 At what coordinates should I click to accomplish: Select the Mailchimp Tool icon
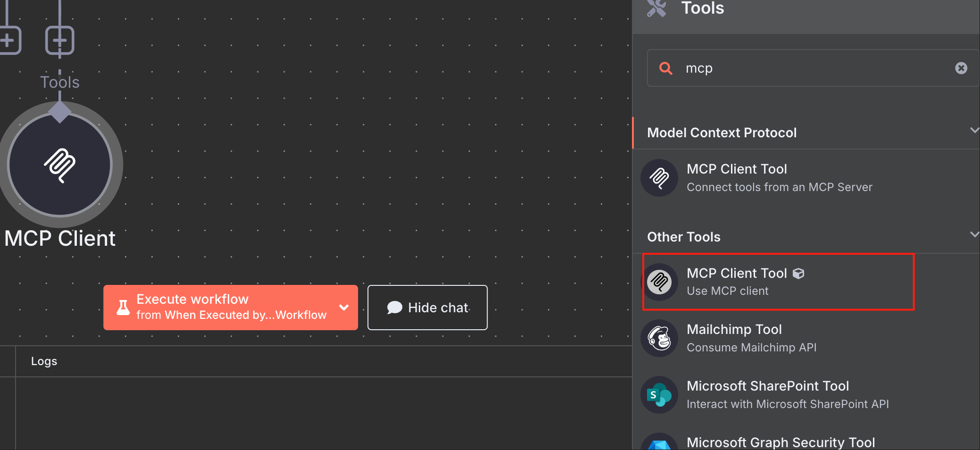[x=659, y=338]
